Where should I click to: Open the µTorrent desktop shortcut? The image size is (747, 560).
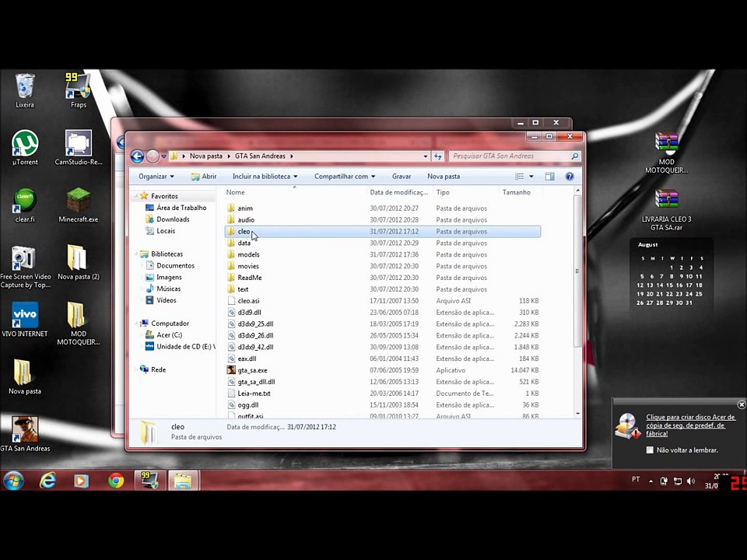pyautogui.click(x=25, y=148)
